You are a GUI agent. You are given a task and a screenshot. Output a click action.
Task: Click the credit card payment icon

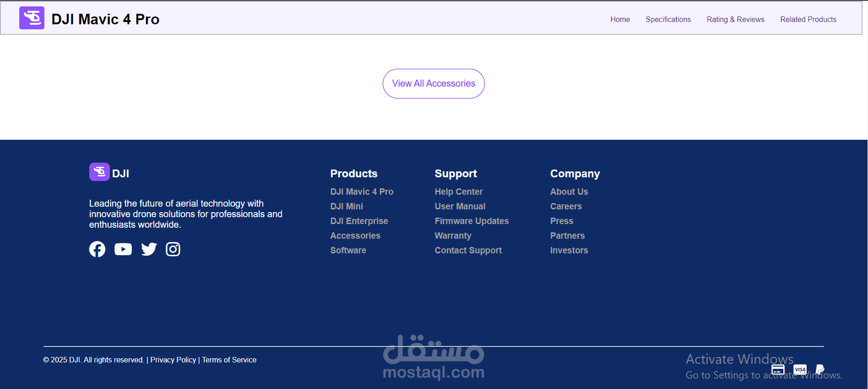point(778,369)
